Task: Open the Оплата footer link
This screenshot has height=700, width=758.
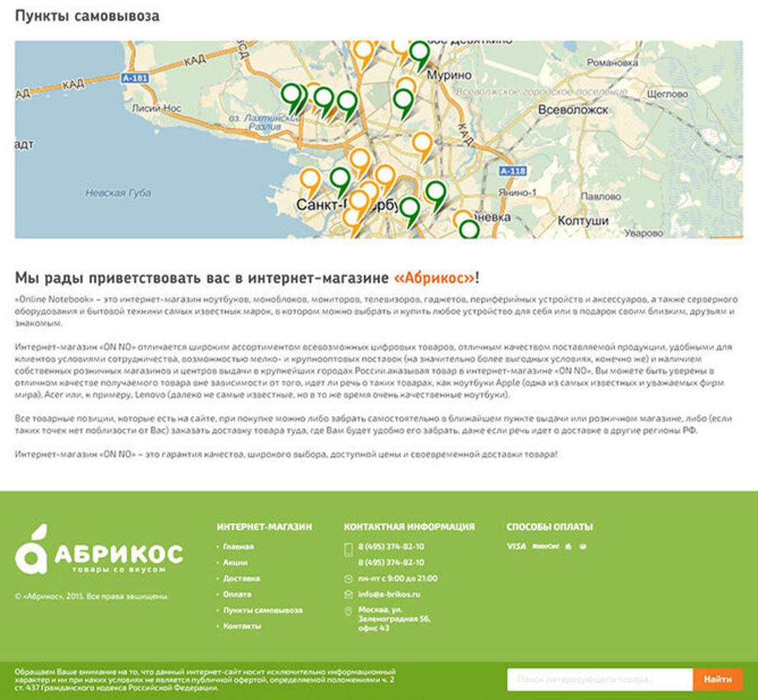Action: (x=237, y=594)
